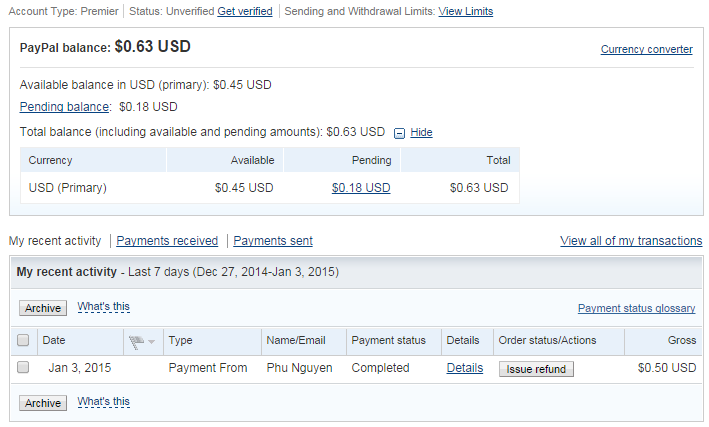
Task: Switch to Payments received tab
Action: tap(167, 241)
